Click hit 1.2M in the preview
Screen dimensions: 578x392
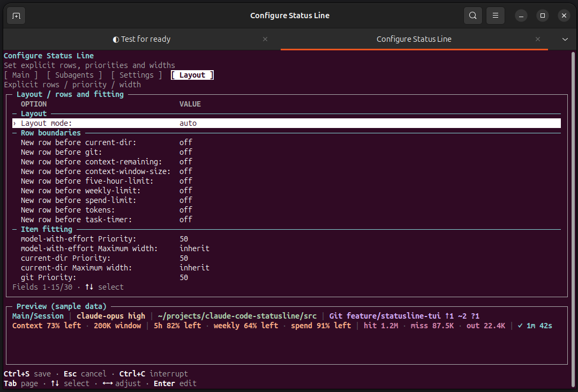click(x=381, y=326)
